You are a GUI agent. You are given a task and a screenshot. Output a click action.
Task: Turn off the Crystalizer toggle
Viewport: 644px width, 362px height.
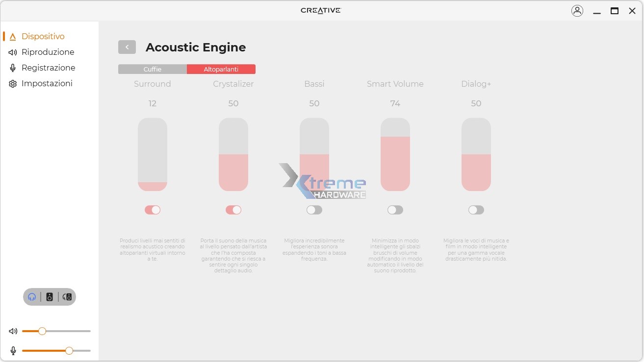(x=233, y=210)
